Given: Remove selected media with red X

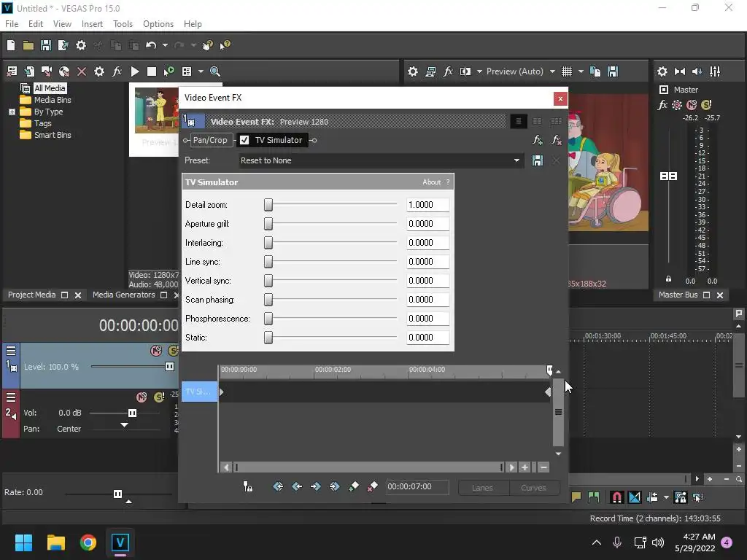Looking at the screenshot, I should [x=82, y=71].
